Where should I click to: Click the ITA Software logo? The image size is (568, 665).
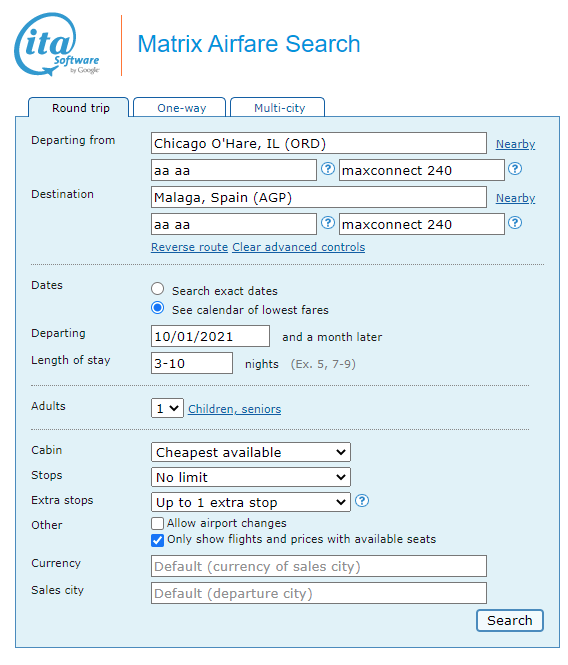[x=57, y=45]
